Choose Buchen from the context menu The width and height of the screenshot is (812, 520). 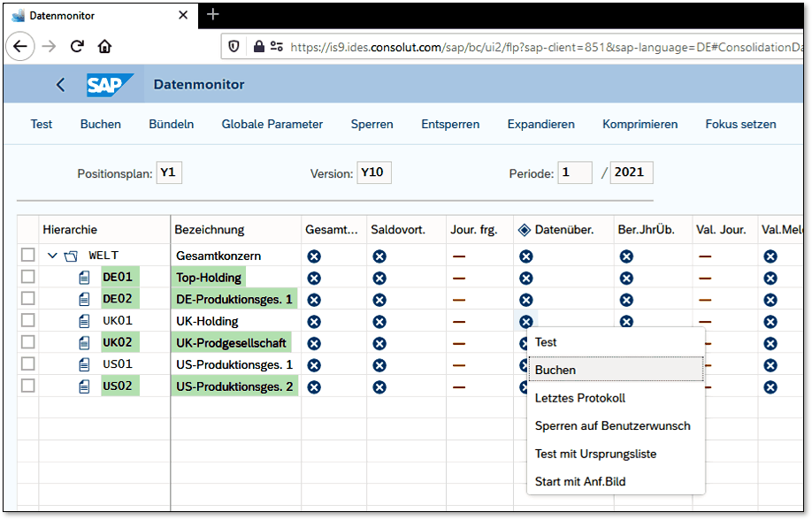(x=555, y=371)
